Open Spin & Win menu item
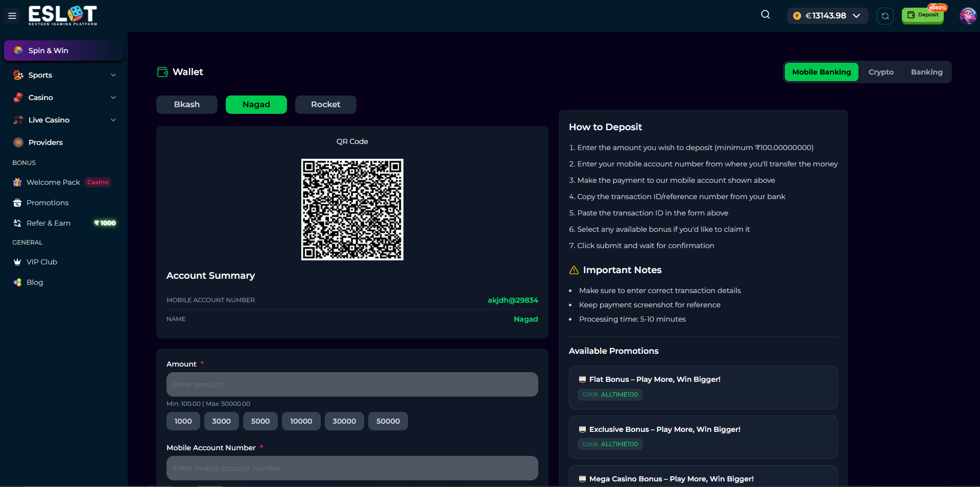This screenshot has height=487, width=980. [64, 51]
